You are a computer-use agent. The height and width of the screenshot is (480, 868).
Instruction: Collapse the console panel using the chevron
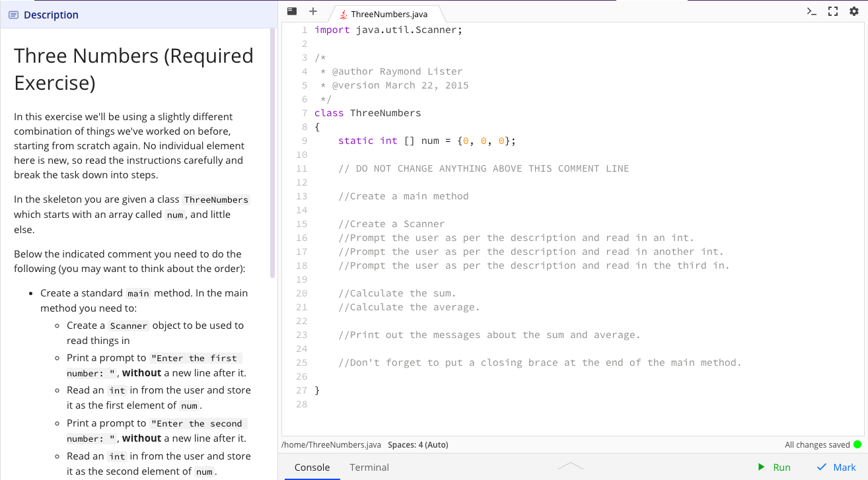tap(571, 465)
